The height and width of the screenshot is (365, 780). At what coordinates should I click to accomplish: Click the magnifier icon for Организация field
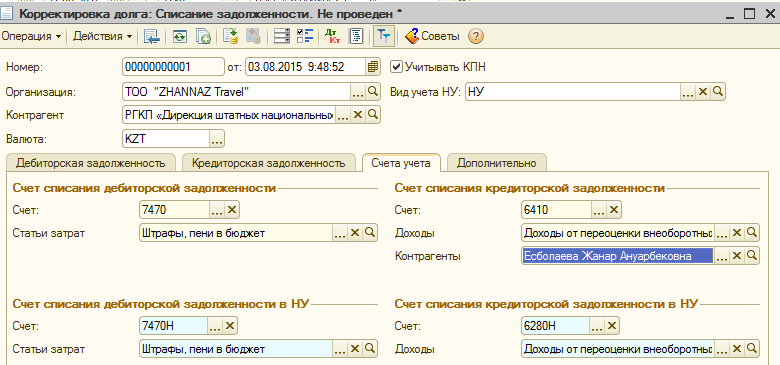[373, 91]
